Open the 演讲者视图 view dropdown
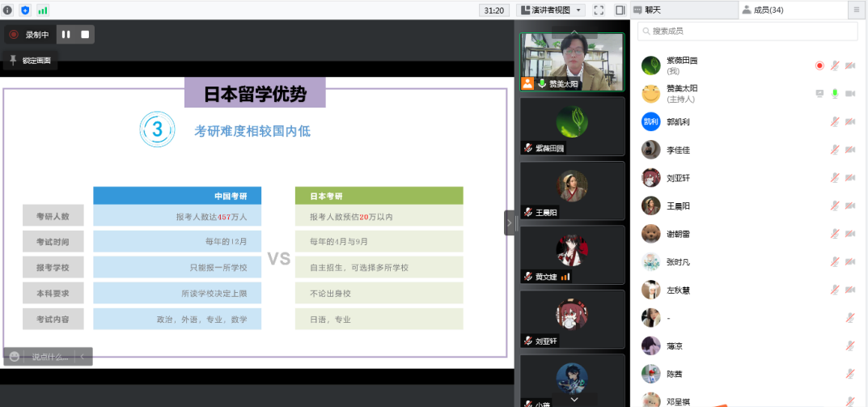 [x=550, y=10]
